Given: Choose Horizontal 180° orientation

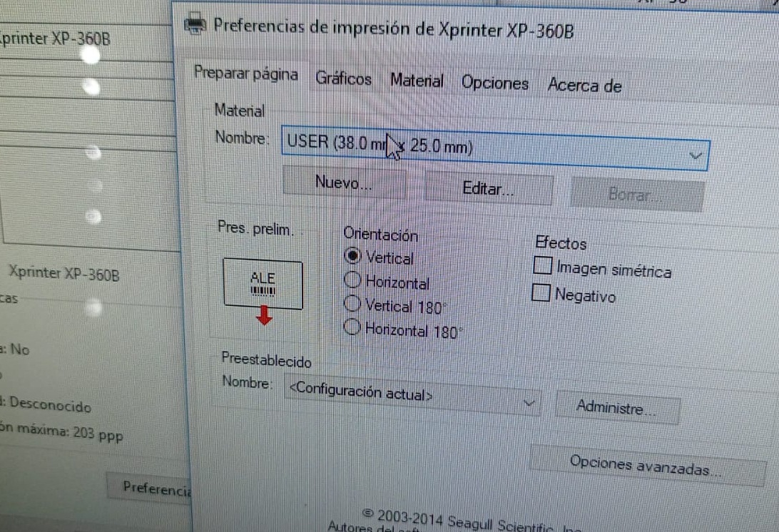Looking at the screenshot, I should click(352, 327).
